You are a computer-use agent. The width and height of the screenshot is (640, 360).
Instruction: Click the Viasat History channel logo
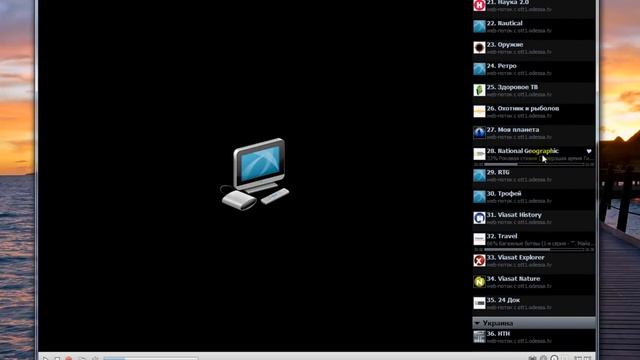pos(479,218)
